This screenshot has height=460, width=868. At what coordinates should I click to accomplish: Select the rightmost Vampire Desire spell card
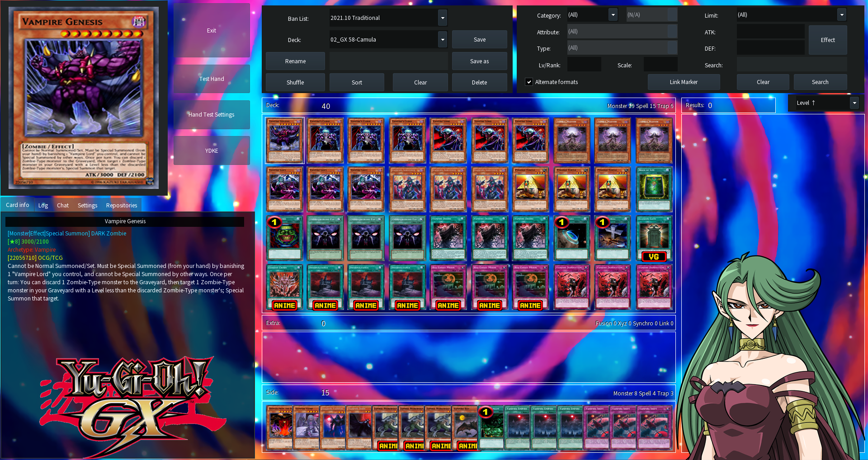(530, 238)
